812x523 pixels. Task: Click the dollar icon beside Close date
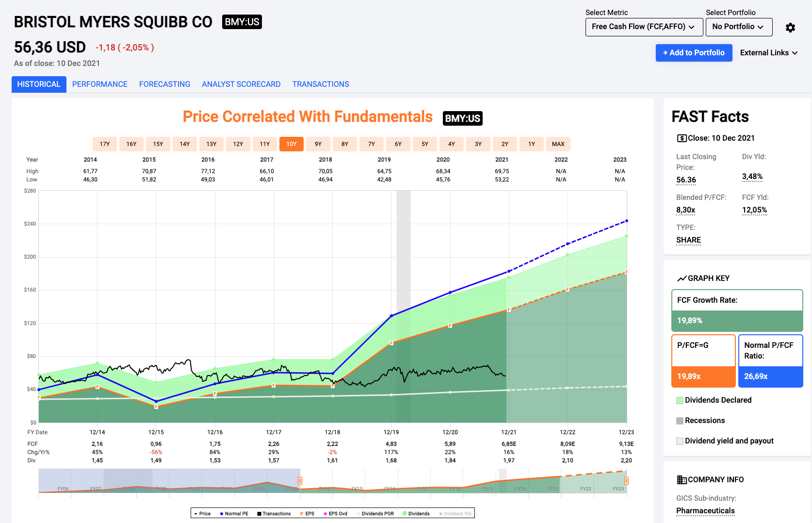[682, 138]
